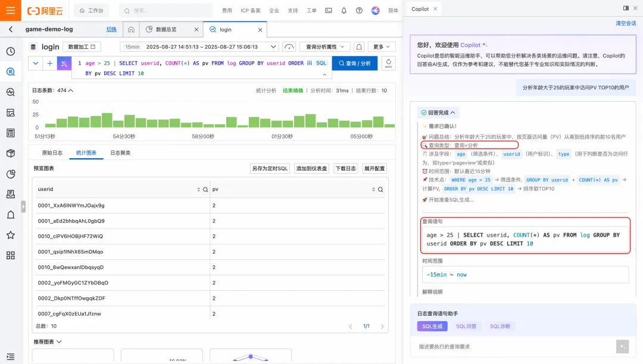Click the 清空会话 link

pyautogui.click(x=625, y=23)
